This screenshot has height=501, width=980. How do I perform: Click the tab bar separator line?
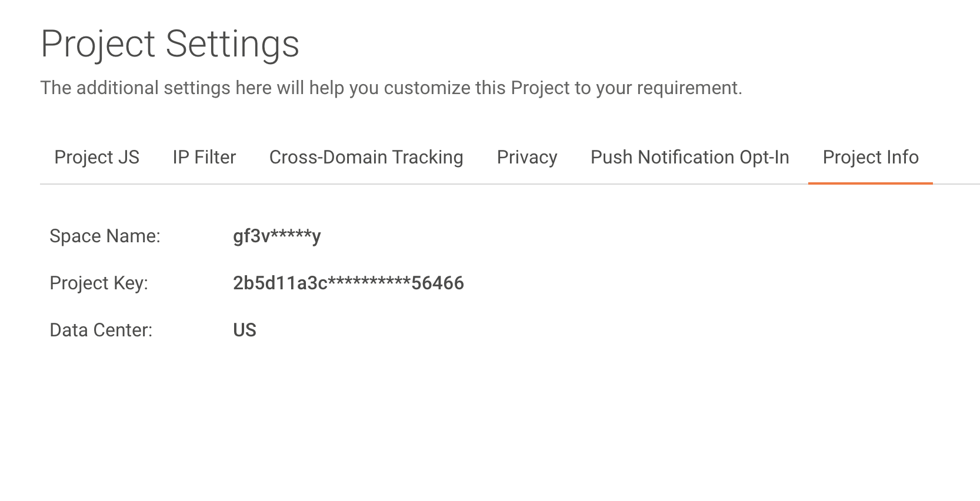click(412, 183)
